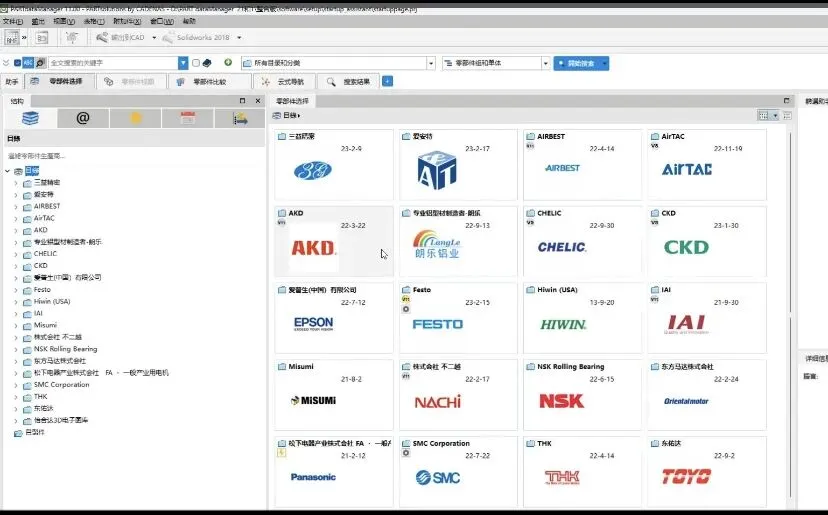The height and width of the screenshot is (515, 828).
Task: Open the 搜索结果 tab
Action: pyautogui.click(x=349, y=82)
